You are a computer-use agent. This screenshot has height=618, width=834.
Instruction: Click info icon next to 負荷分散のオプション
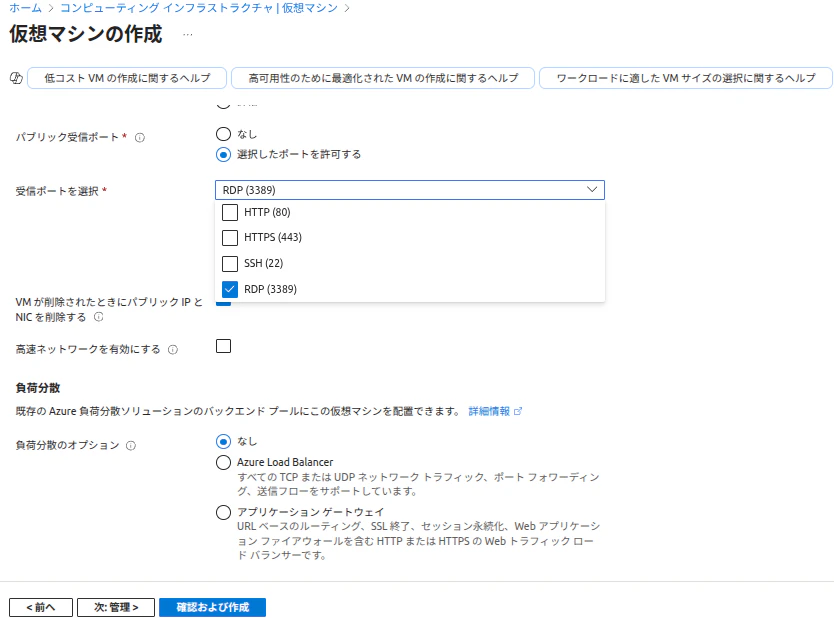click(131, 446)
